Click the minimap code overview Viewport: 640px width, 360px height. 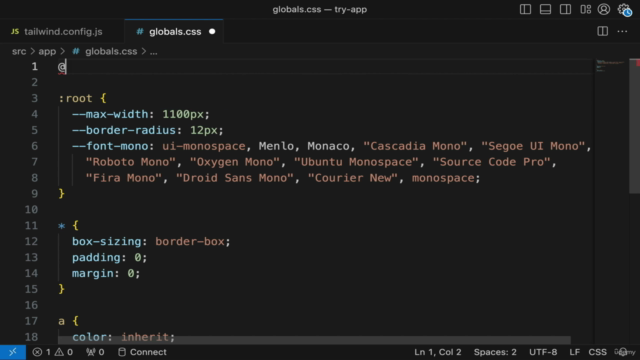[610, 65]
